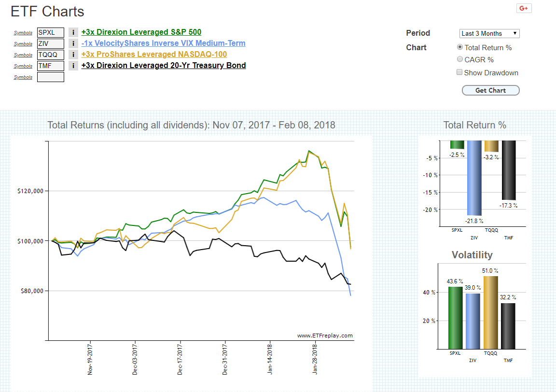Image resolution: width=556 pixels, height=392 pixels.
Task: Open +3x Direxion Leveraged S&P 500 link
Action: pyautogui.click(x=141, y=32)
